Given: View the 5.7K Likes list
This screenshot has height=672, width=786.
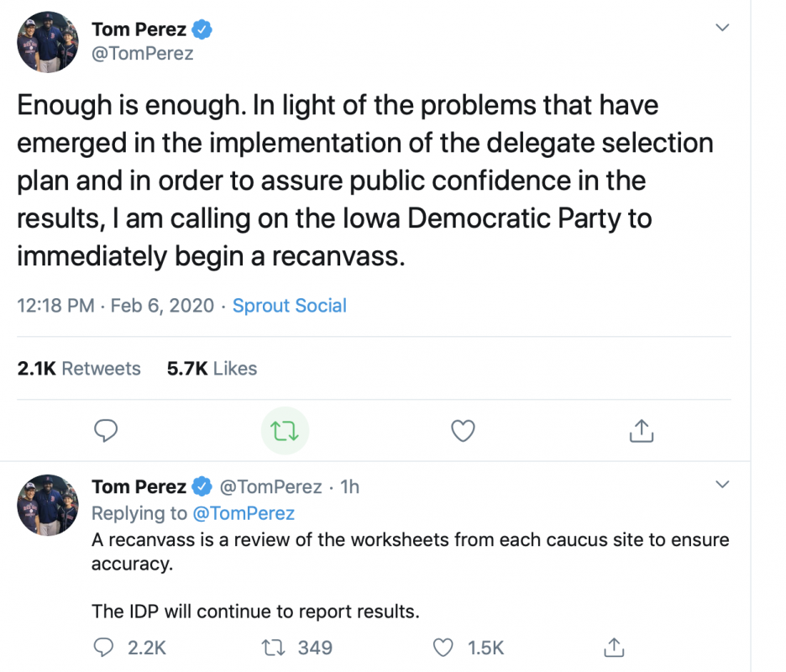Looking at the screenshot, I should 212,369.
